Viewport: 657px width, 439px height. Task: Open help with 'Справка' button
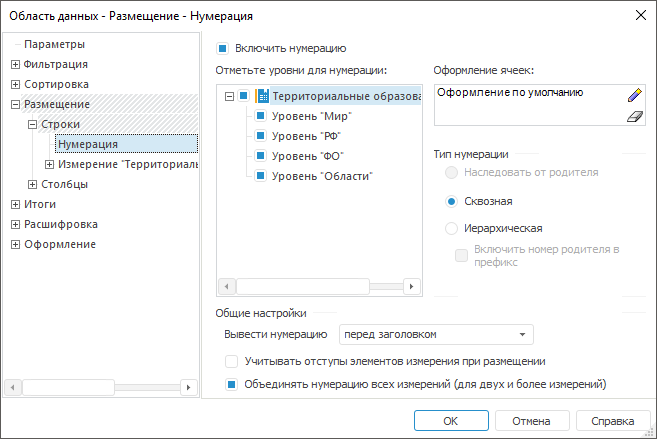click(x=613, y=420)
